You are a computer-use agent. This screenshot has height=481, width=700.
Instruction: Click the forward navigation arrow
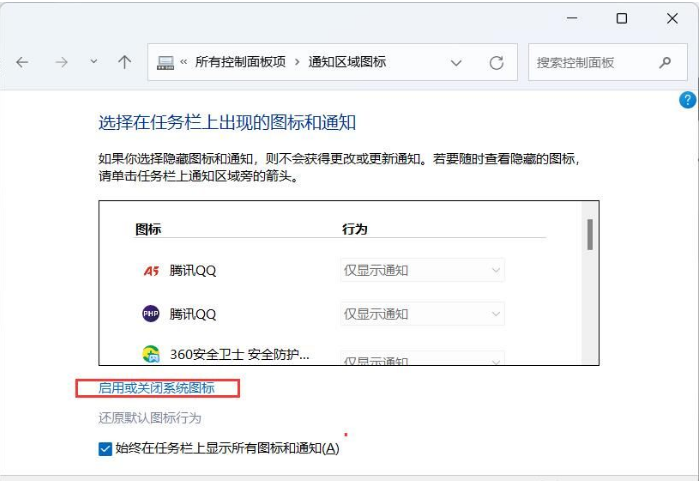click(61, 62)
